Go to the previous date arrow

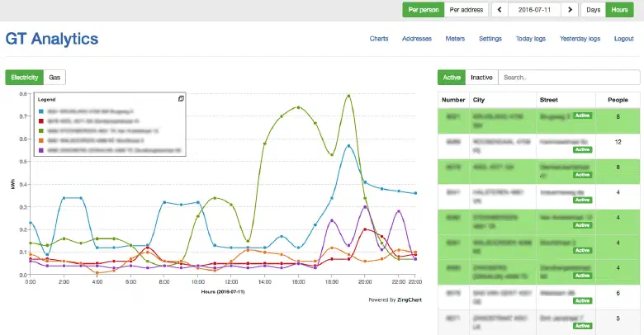[500, 10]
